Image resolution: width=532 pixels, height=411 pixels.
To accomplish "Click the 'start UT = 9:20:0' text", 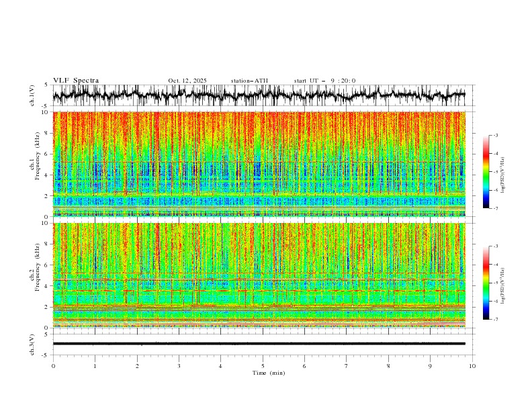I will click(324, 81).
